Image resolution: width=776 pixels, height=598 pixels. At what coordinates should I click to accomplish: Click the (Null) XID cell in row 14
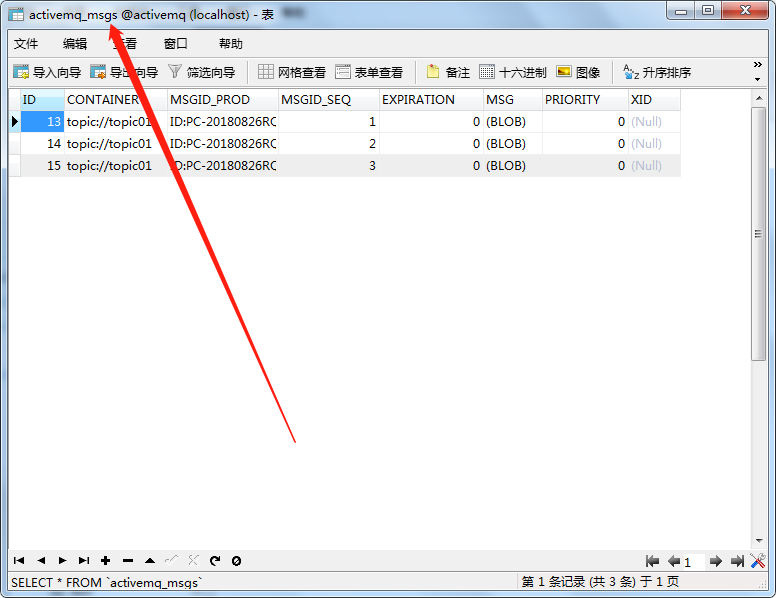click(x=655, y=144)
